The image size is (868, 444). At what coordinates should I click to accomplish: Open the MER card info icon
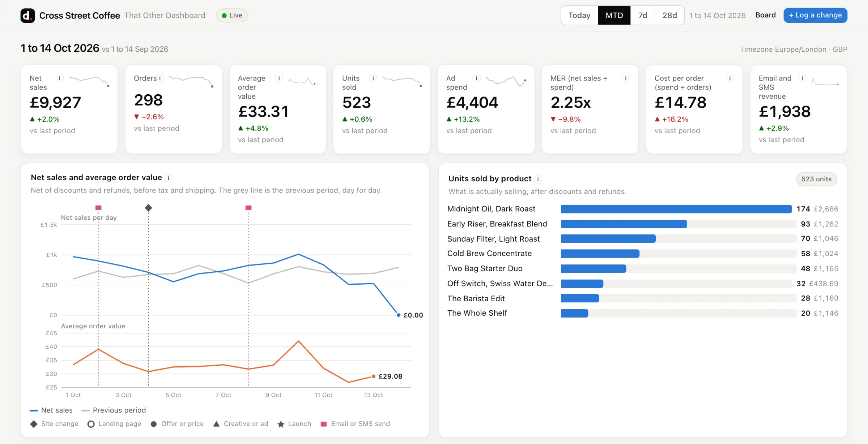tap(626, 78)
